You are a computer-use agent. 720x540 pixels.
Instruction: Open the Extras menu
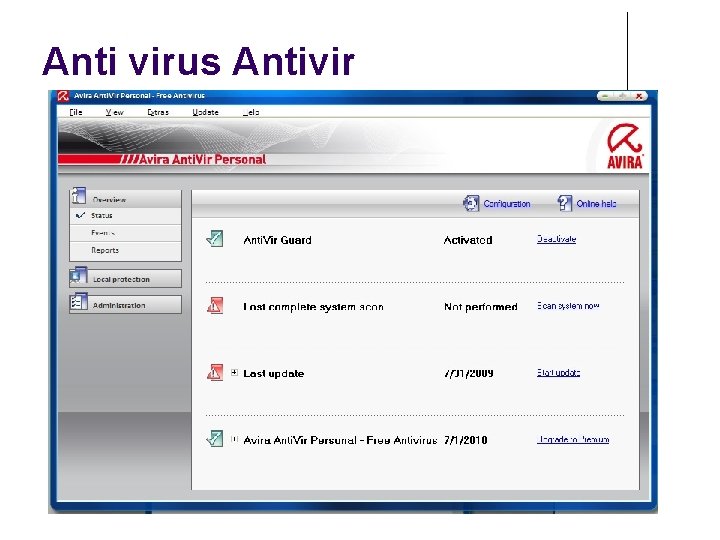click(158, 112)
